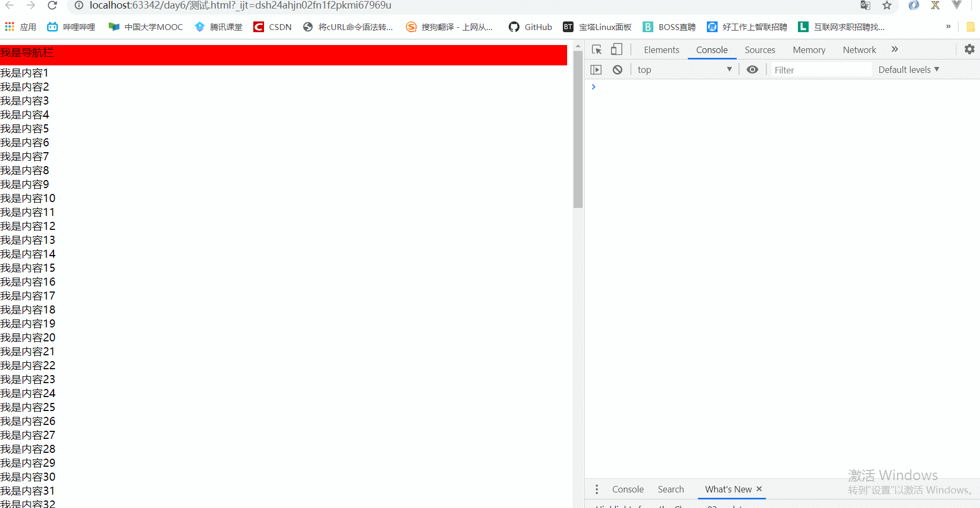Click the 我是内容10 text line

coord(28,198)
